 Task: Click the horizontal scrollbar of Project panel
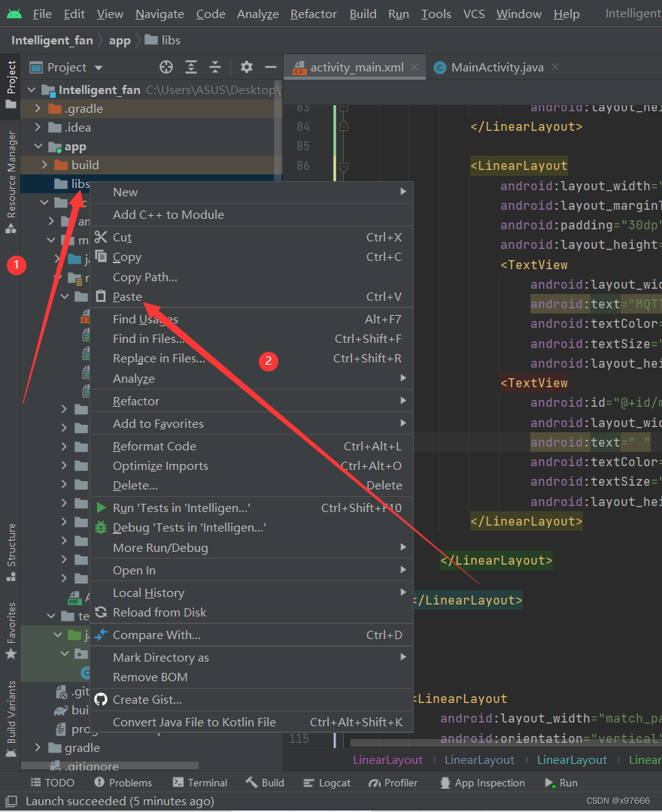pos(111,765)
